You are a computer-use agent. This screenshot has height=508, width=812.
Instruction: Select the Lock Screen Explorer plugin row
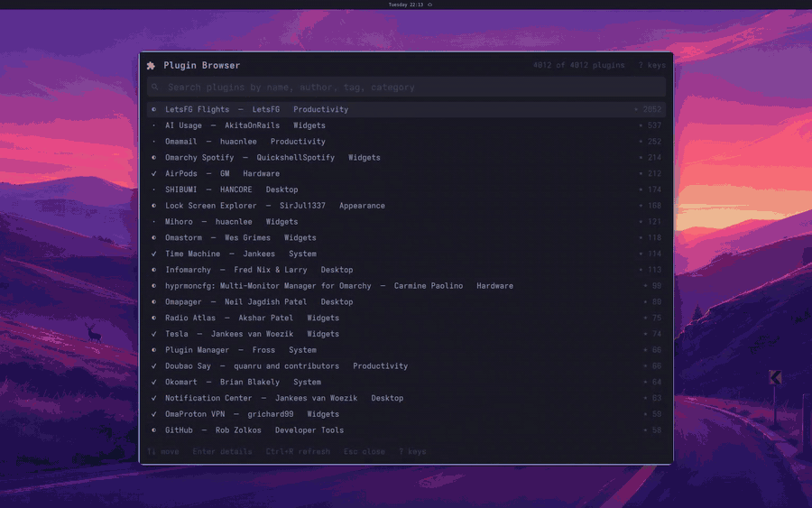coord(407,206)
